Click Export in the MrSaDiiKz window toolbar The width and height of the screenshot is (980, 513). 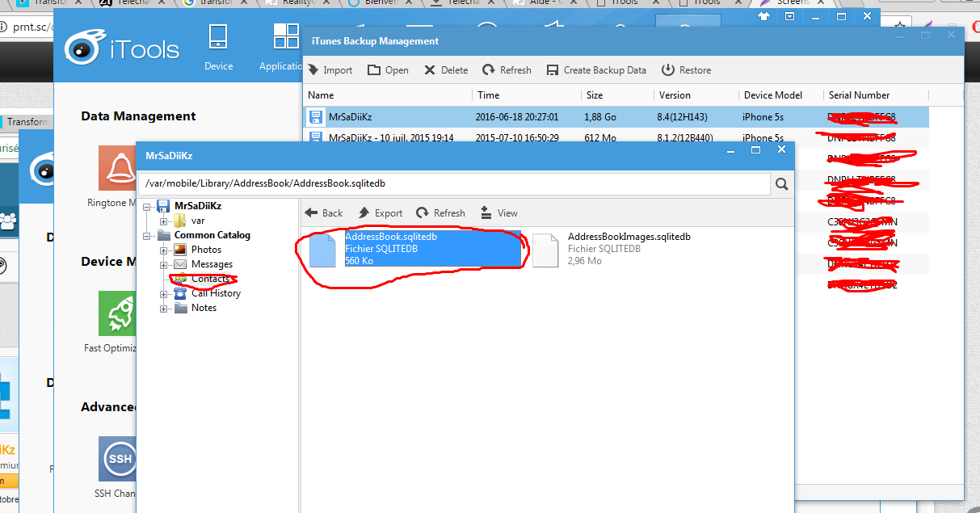click(x=380, y=213)
